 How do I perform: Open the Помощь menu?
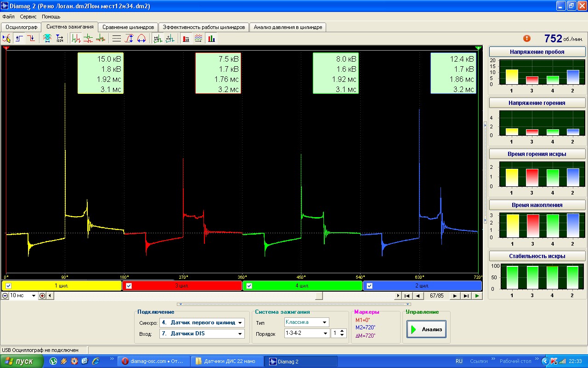pyautogui.click(x=51, y=17)
